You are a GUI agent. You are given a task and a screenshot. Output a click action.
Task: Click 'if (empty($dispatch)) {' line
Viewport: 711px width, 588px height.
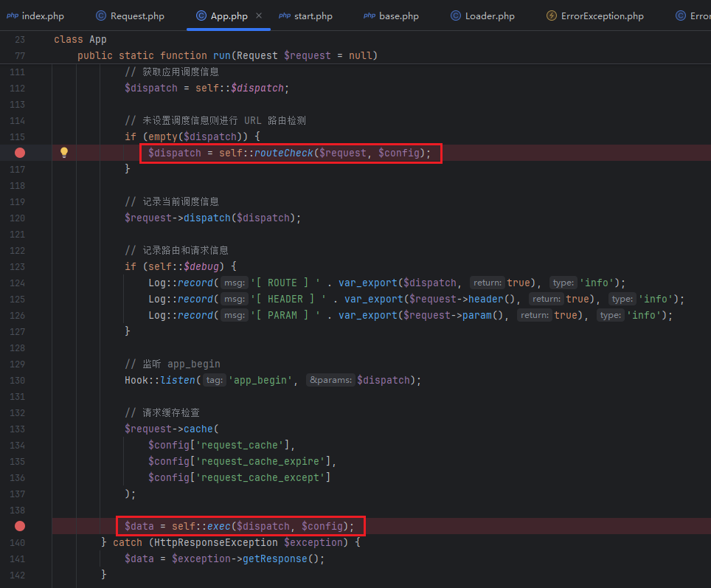click(193, 136)
